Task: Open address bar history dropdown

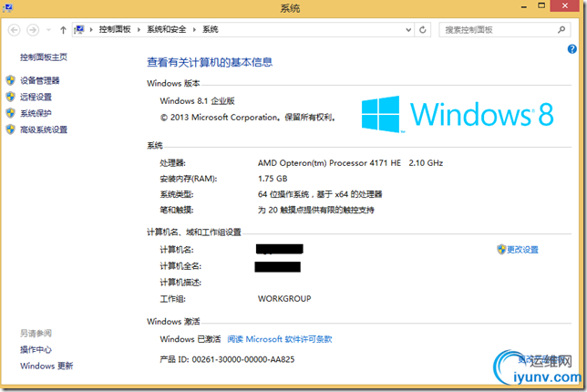Action: point(408,30)
